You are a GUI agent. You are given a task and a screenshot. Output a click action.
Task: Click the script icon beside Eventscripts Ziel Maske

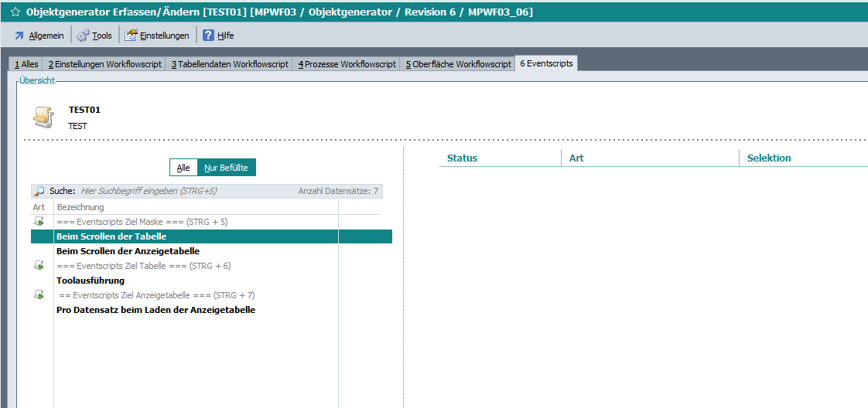[39, 222]
